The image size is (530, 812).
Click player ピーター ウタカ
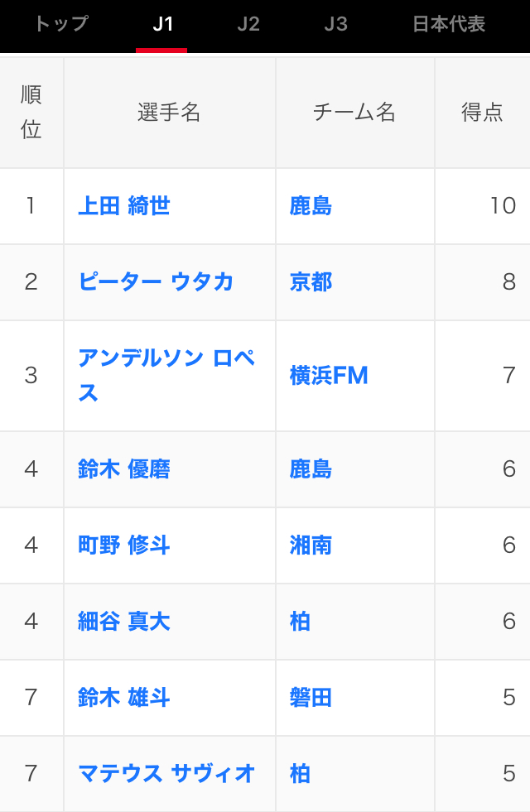pyautogui.click(x=156, y=281)
